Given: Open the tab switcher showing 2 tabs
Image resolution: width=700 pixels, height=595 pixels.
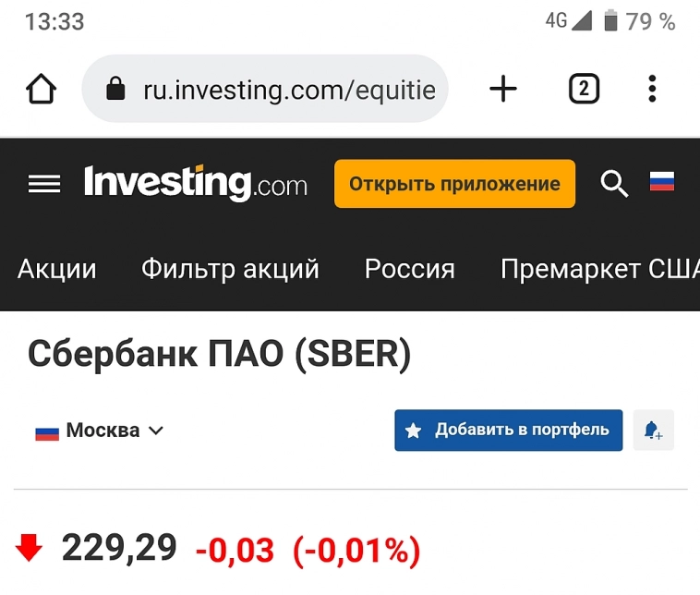Looking at the screenshot, I should click(x=584, y=90).
